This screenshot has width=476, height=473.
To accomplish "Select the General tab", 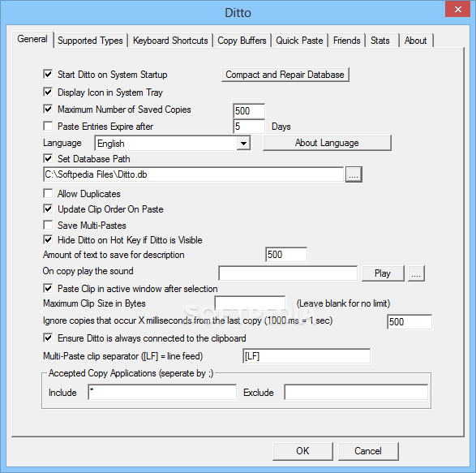I will pyautogui.click(x=32, y=39).
